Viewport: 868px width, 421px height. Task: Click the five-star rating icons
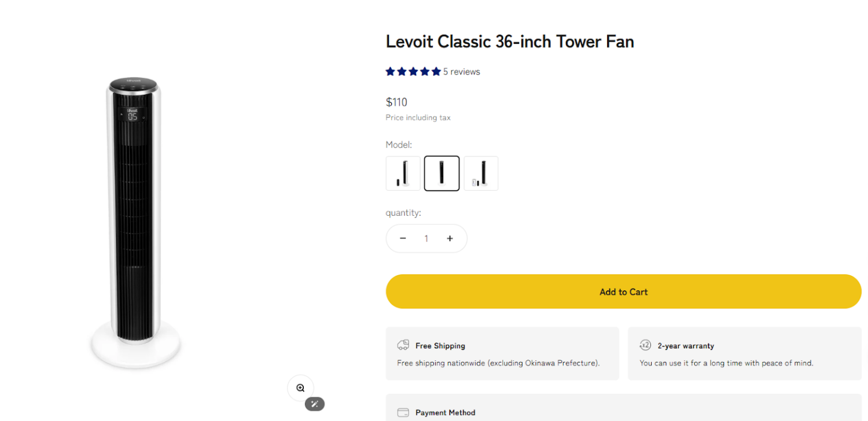point(413,72)
